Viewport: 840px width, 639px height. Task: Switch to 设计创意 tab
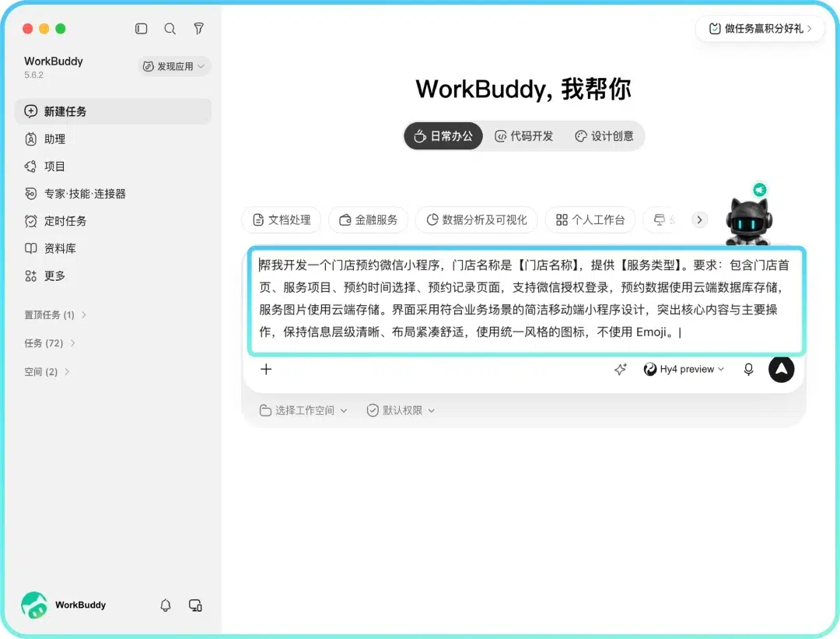[x=604, y=136]
